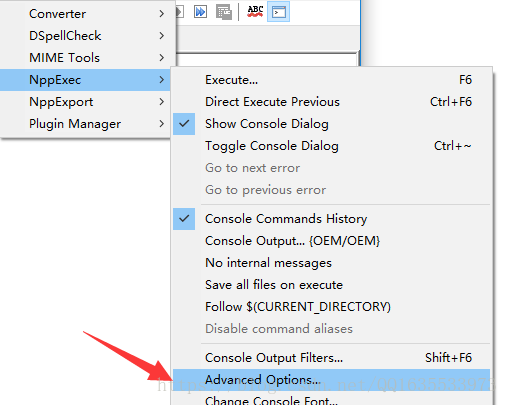This screenshot has height=405, width=508.
Task: Click the NppExec console window toolbar icon
Action: [x=278, y=12]
